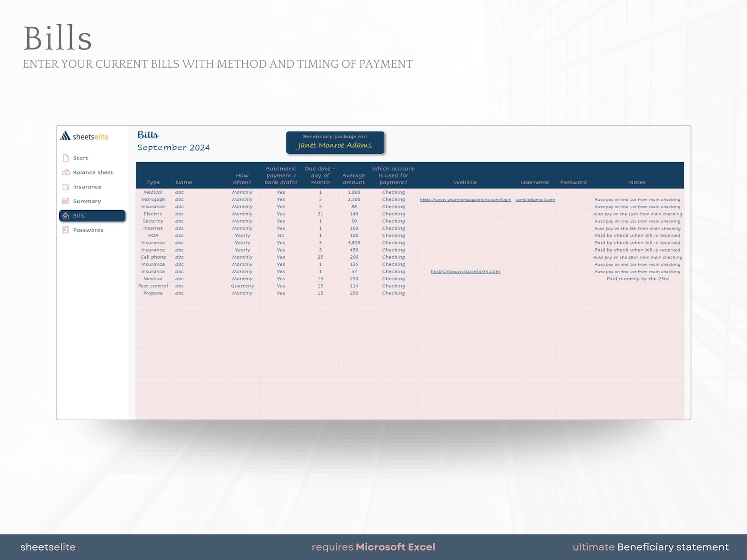Screen dimensions: 747x560
Task: Click the Average amount column header
Action: coord(354,179)
